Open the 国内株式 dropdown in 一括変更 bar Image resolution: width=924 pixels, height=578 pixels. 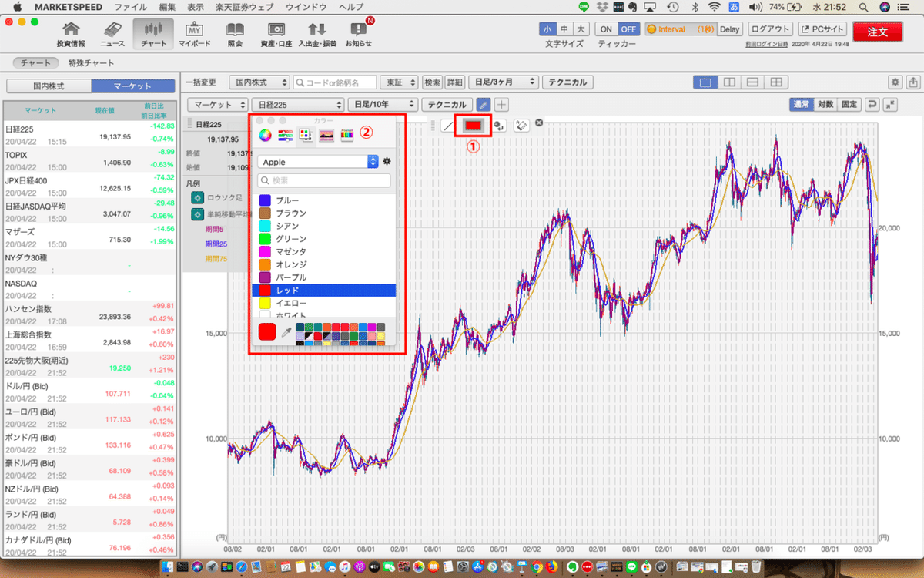click(x=260, y=82)
